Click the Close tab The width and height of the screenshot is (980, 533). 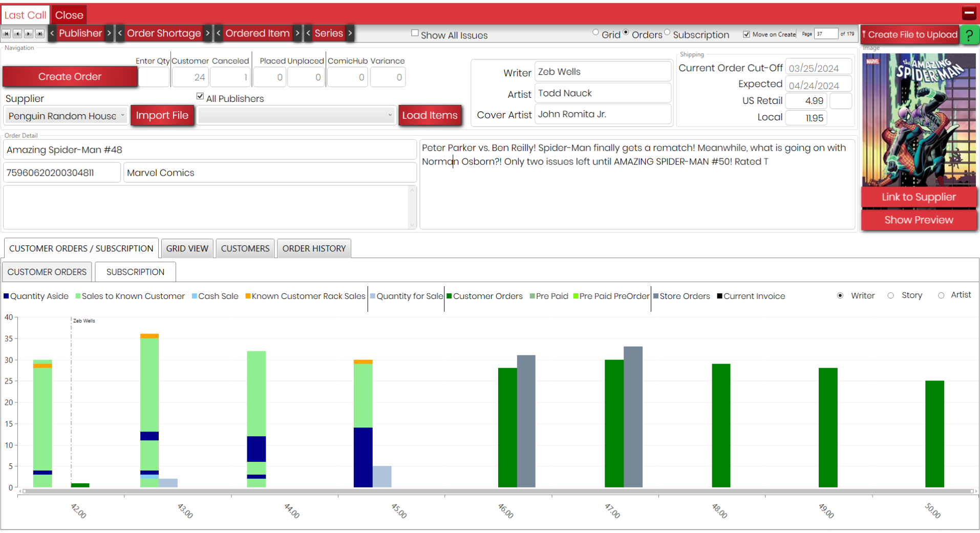pyautogui.click(x=69, y=15)
